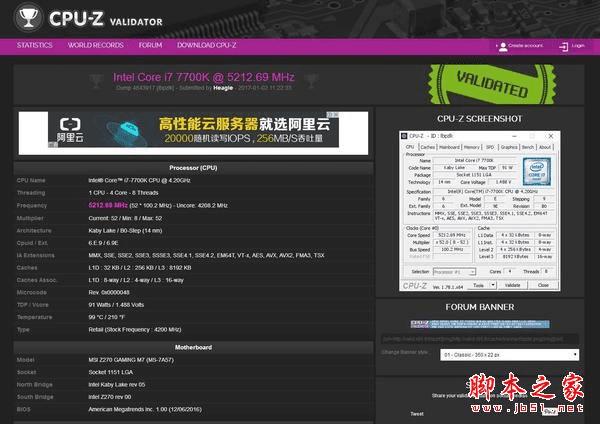The image size is (600, 424).
Task: Switch to the Mainboard tab in the CPU-Z screenshot
Action: pyautogui.click(x=449, y=147)
